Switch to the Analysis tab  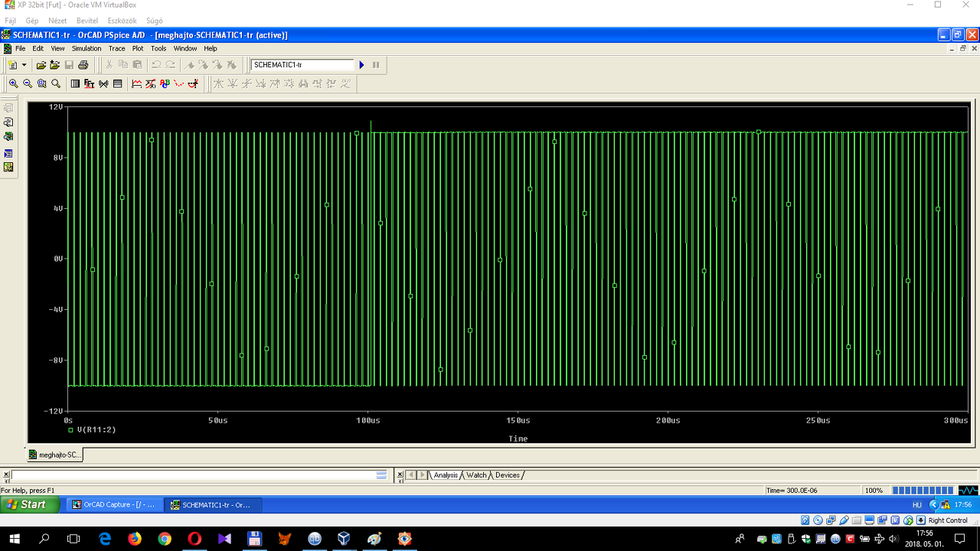pos(446,475)
